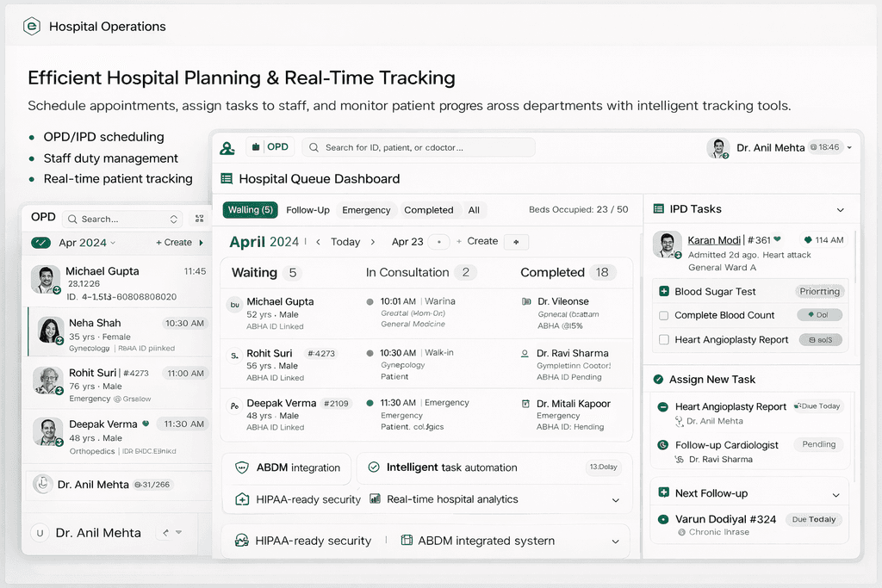This screenshot has width=882, height=588.
Task: Click the Hospital Queue Dashboard list icon
Action: pyautogui.click(x=227, y=179)
